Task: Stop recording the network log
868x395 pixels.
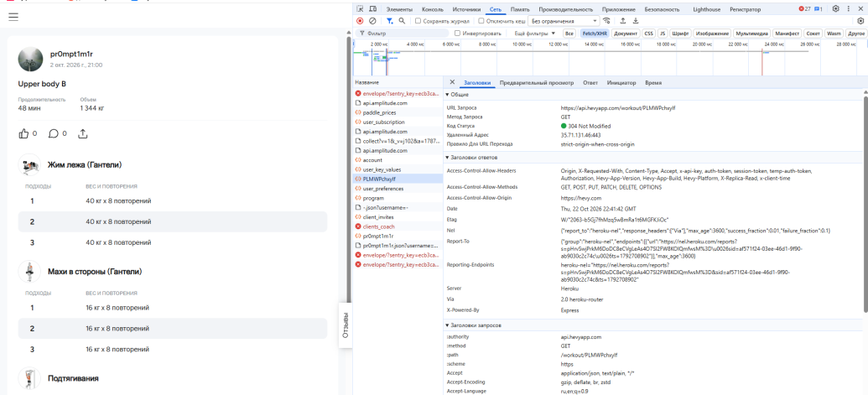Action: (x=360, y=21)
